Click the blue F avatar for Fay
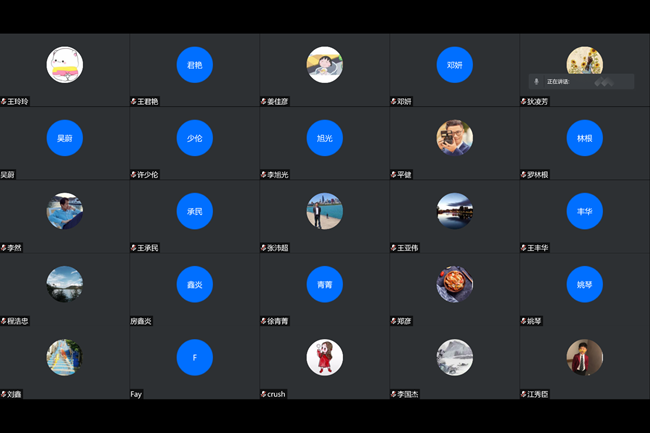 point(194,357)
